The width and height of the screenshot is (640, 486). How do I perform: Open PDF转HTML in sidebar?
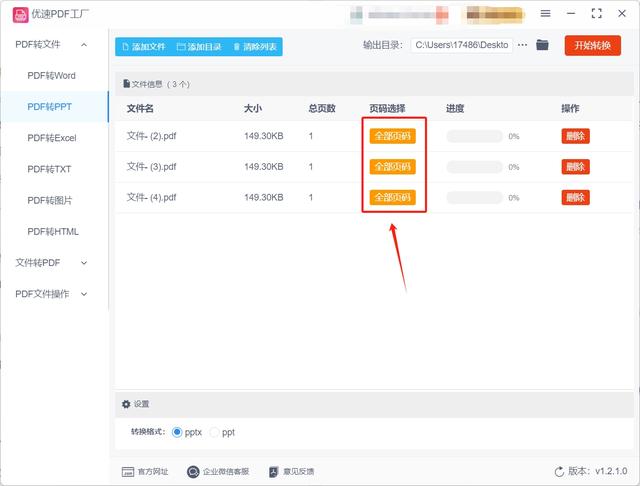click(53, 231)
